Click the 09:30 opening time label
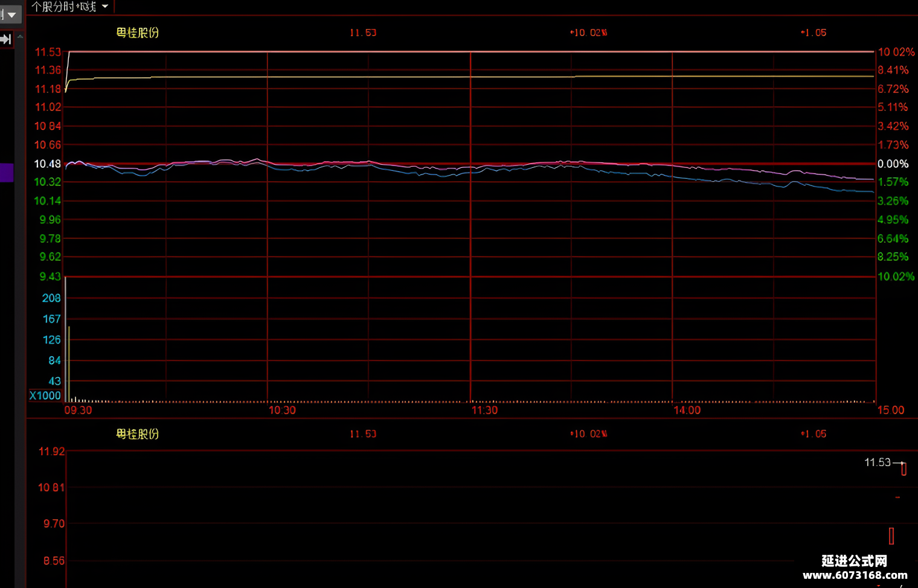This screenshot has width=918, height=588. [x=79, y=411]
